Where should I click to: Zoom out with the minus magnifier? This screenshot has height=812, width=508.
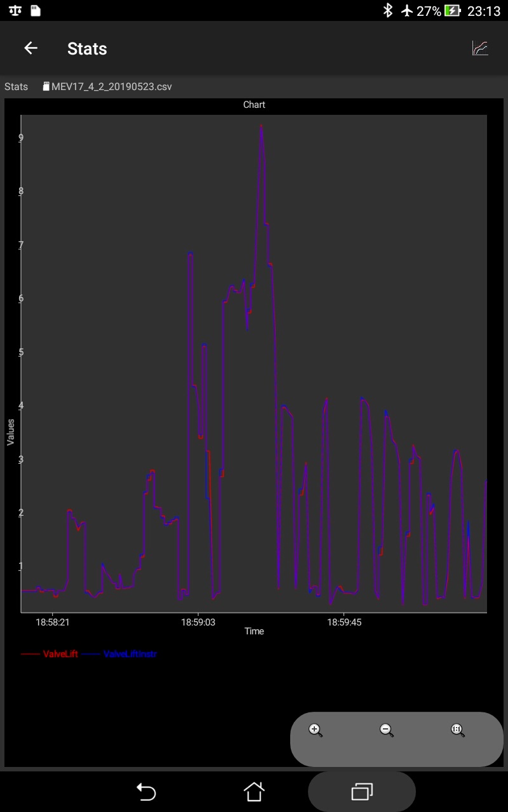(x=387, y=730)
